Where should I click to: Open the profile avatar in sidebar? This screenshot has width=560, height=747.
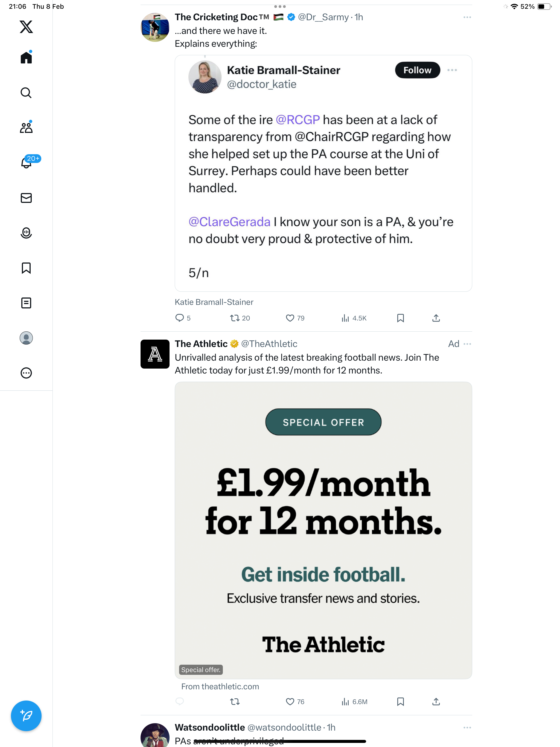tap(26, 338)
